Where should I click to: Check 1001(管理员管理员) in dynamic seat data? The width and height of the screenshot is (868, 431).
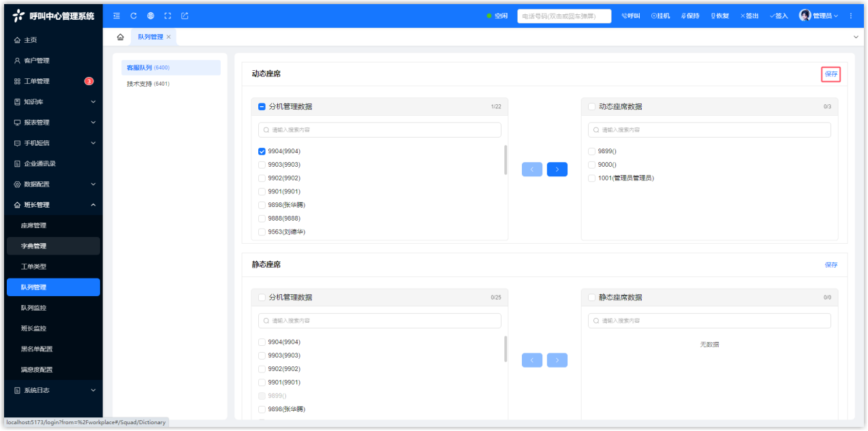pyautogui.click(x=592, y=178)
